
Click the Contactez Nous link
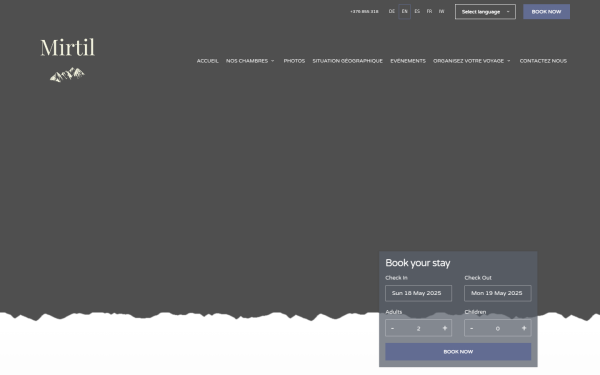543,61
